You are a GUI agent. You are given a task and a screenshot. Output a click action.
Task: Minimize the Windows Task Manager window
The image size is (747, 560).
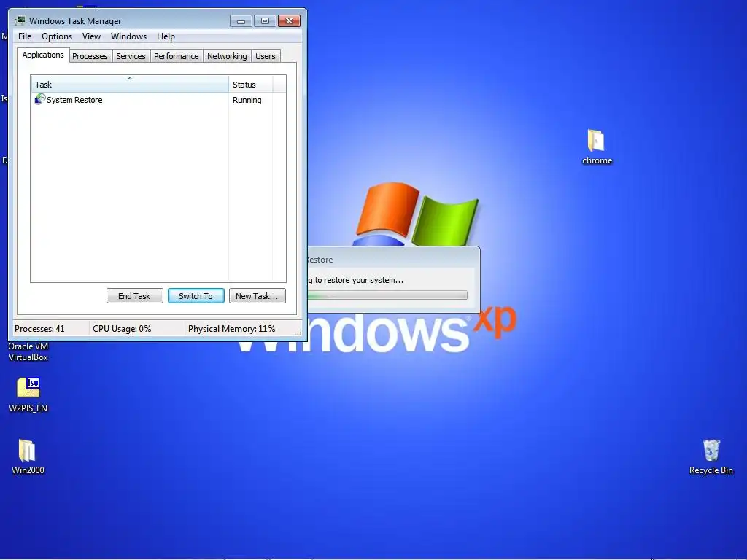pos(241,21)
